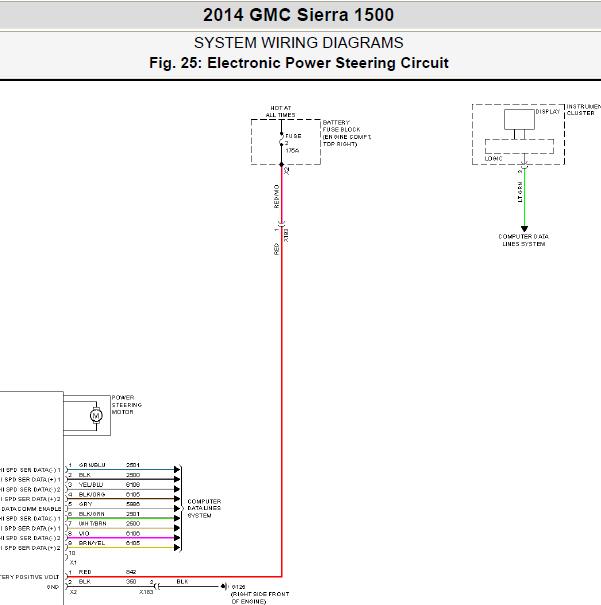Click the arrowhead ending the light green wire

pos(524,229)
